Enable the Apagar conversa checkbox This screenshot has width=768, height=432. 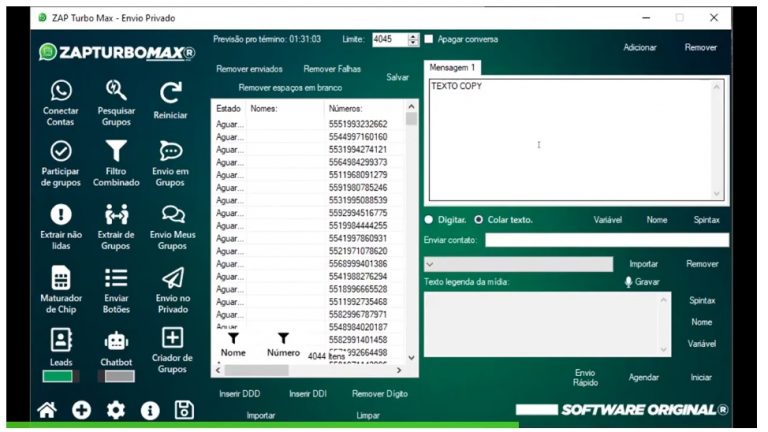click(429, 40)
